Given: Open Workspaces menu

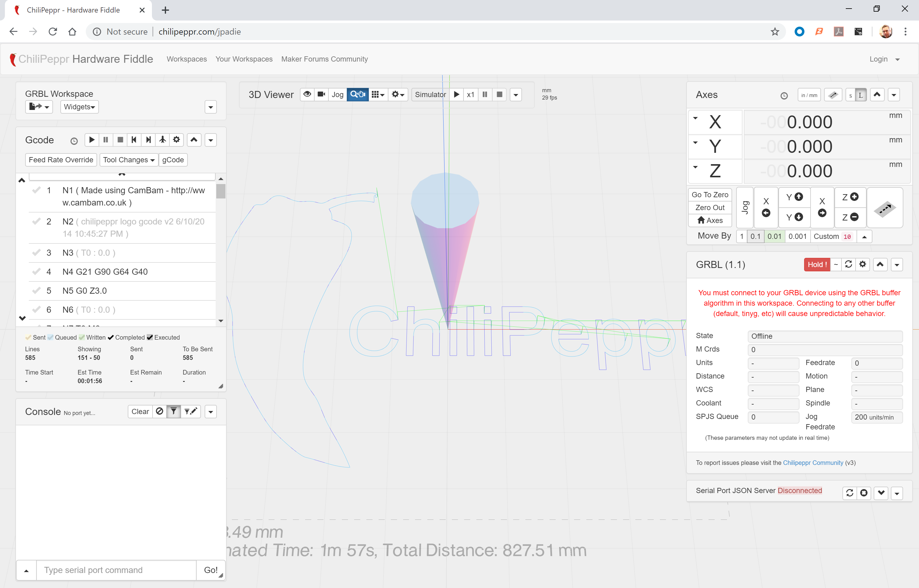Looking at the screenshot, I should click(x=187, y=59).
